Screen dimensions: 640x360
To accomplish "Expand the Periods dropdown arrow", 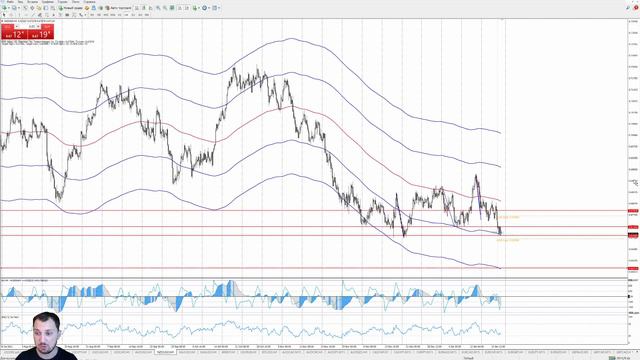I will [x=209, y=8].
